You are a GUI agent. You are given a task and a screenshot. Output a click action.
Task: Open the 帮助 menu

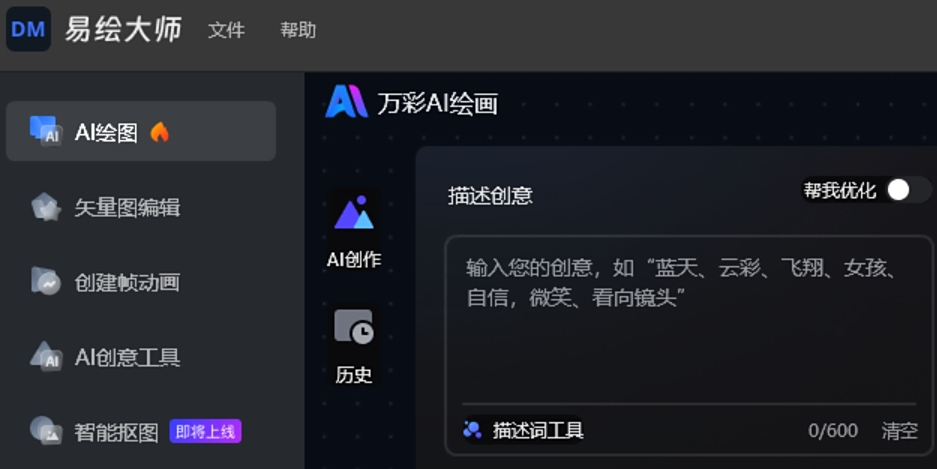coord(298,30)
